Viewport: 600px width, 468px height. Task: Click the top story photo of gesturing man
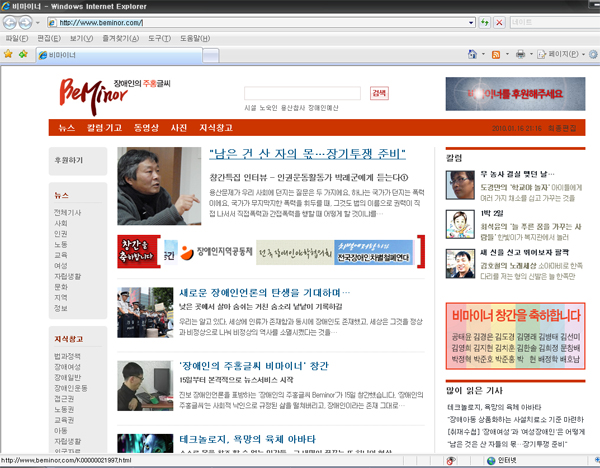point(159,186)
